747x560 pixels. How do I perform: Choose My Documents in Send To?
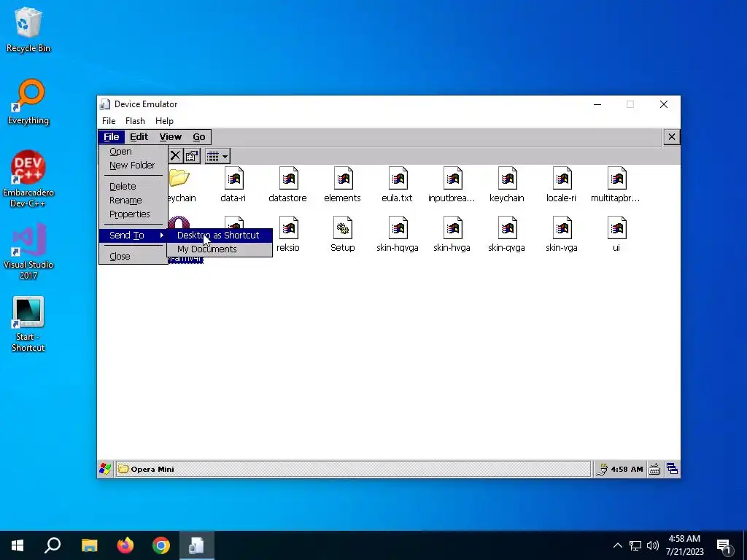tap(219, 249)
